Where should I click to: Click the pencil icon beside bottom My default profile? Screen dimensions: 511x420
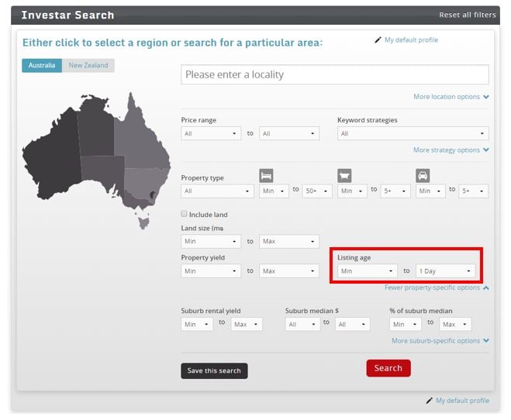(430, 401)
